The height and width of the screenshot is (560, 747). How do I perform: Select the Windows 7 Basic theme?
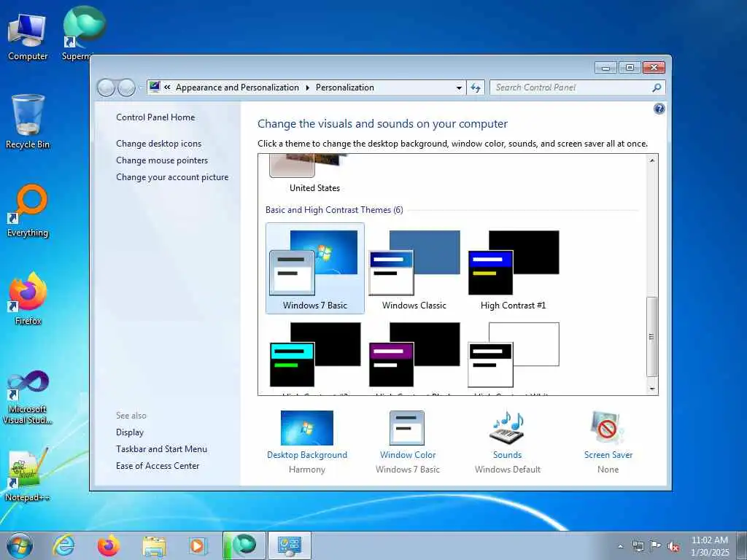(x=315, y=268)
